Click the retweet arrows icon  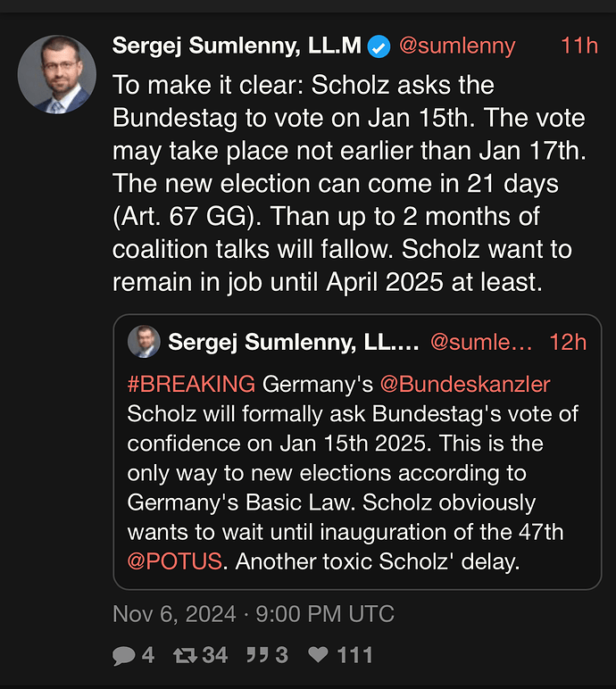(x=185, y=655)
